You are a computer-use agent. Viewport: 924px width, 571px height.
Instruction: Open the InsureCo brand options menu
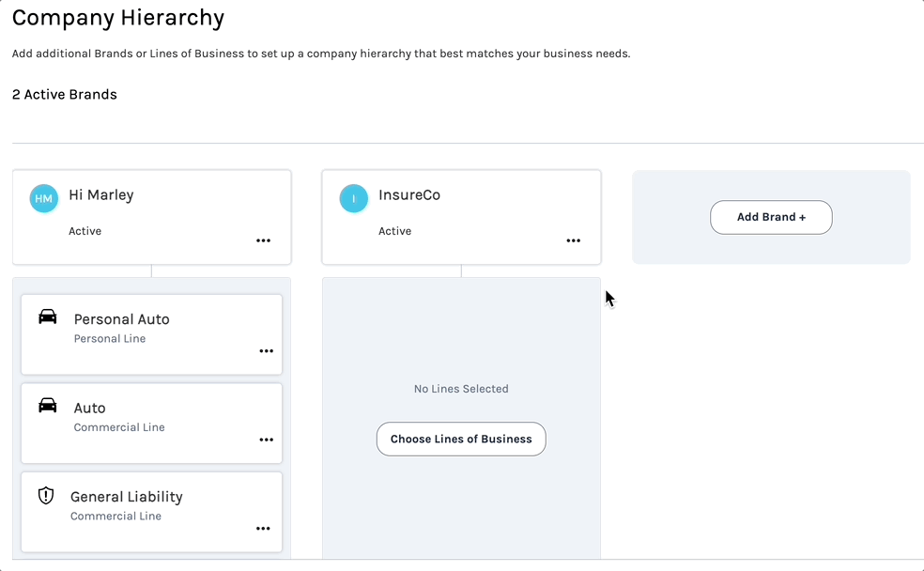point(574,241)
